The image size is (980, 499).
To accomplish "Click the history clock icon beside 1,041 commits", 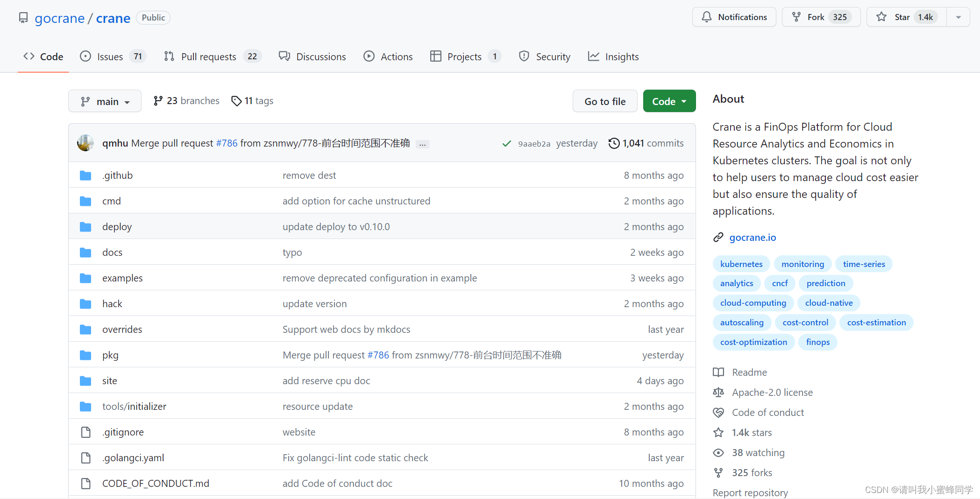I will (x=614, y=143).
